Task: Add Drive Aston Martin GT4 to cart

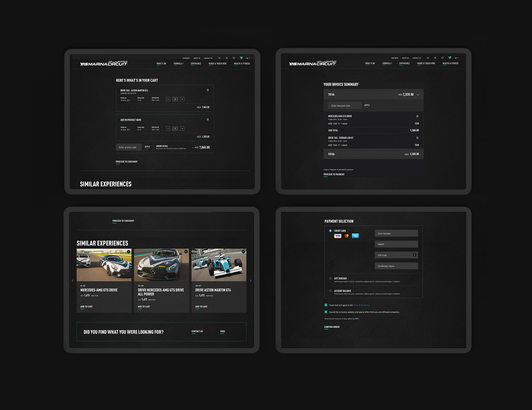Action: click(x=201, y=306)
